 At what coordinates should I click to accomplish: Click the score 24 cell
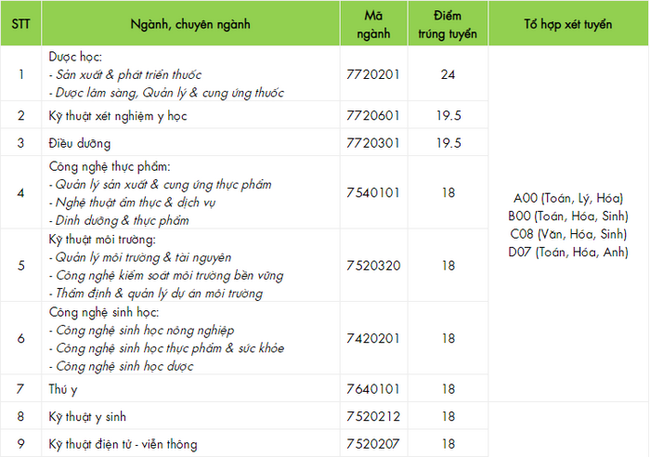449,75
